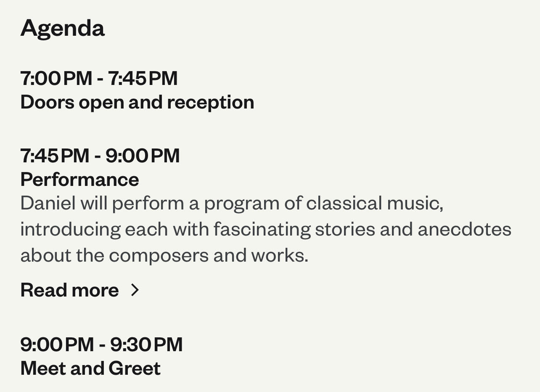Click the word Greet in last item
540x392 pixels.
[x=135, y=368]
